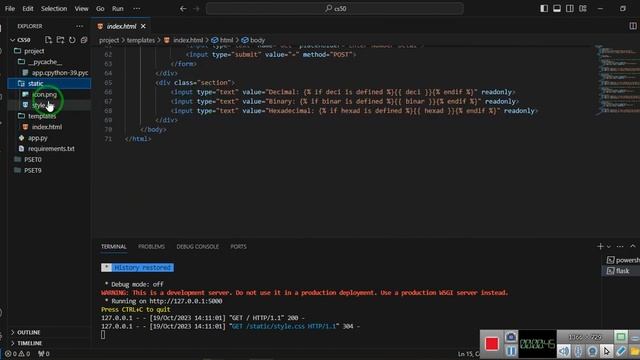Open the Run menu
Screen dimensions: 640x360
pos(118,8)
